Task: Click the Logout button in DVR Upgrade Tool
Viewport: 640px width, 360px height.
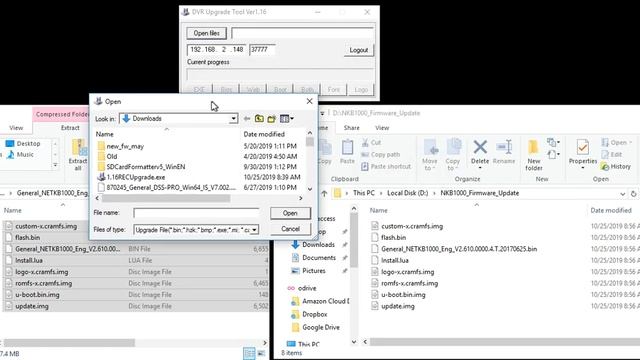Action: pos(358,50)
